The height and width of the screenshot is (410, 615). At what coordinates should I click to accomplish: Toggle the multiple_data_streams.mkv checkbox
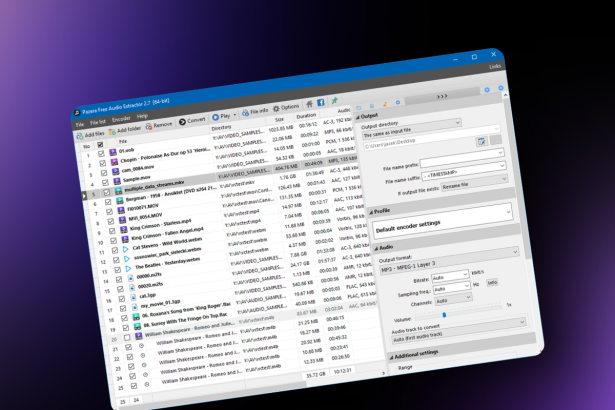pos(107,193)
